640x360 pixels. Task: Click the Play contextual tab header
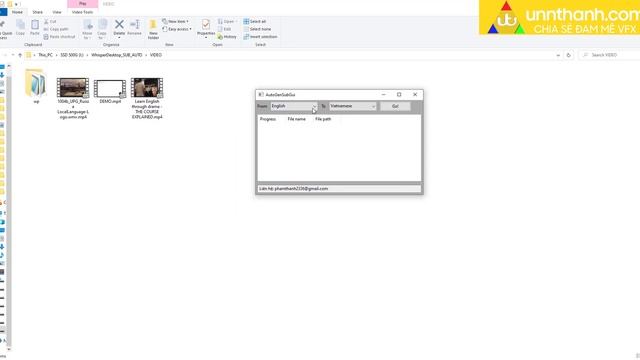click(x=82, y=4)
